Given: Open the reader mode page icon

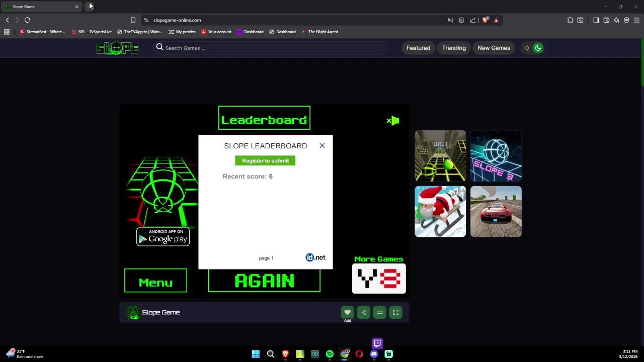Looking at the screenshot, I should (461, 20).
